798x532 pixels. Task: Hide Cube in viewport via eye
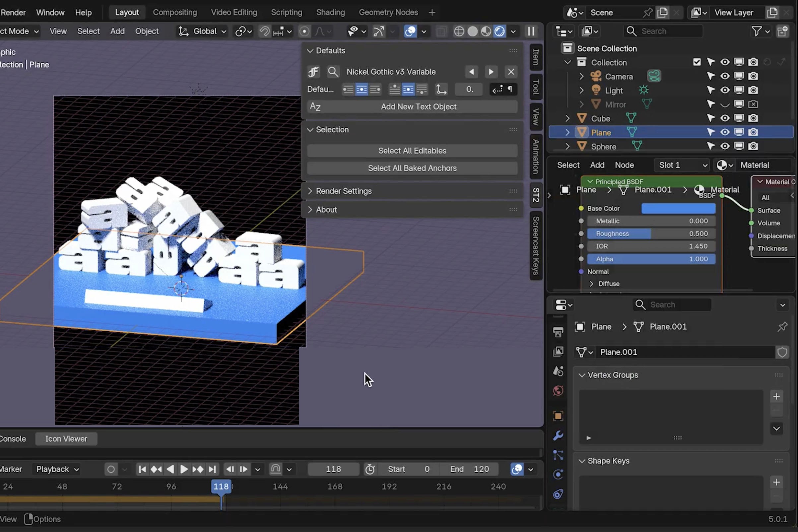(x=725, y=118)
